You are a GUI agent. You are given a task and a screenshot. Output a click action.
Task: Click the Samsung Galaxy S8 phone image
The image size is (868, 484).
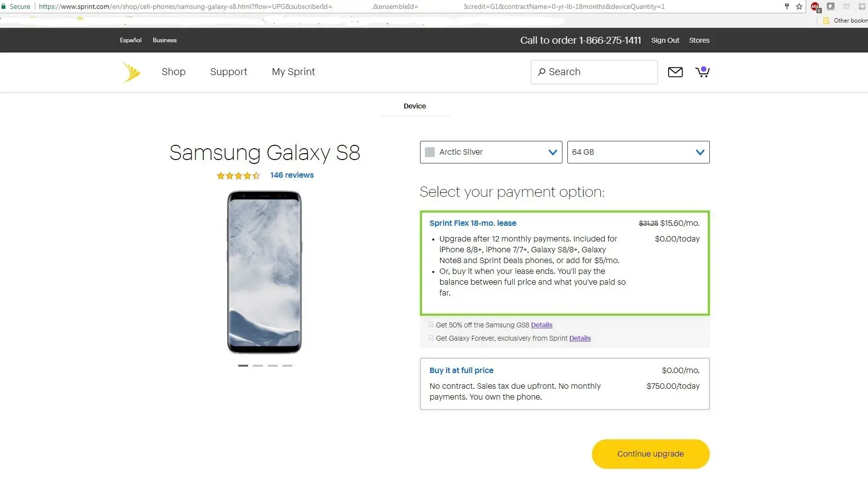(x=264, y=272)
